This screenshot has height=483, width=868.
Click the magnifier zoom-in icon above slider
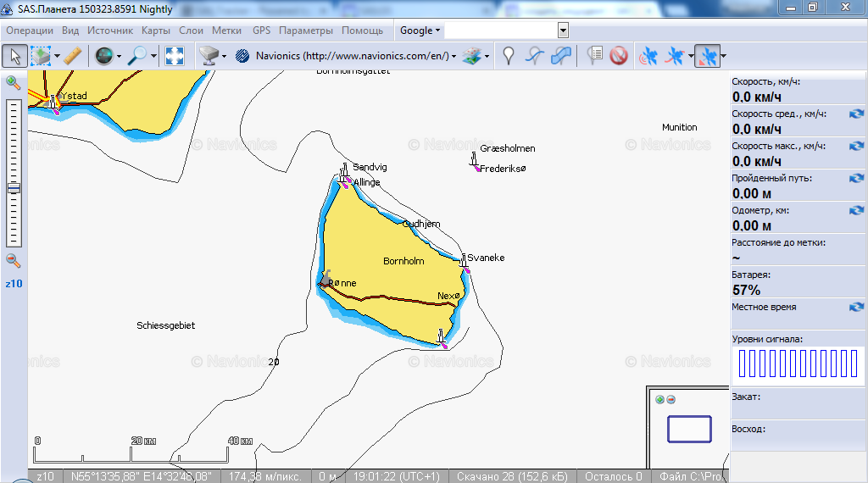13,82
